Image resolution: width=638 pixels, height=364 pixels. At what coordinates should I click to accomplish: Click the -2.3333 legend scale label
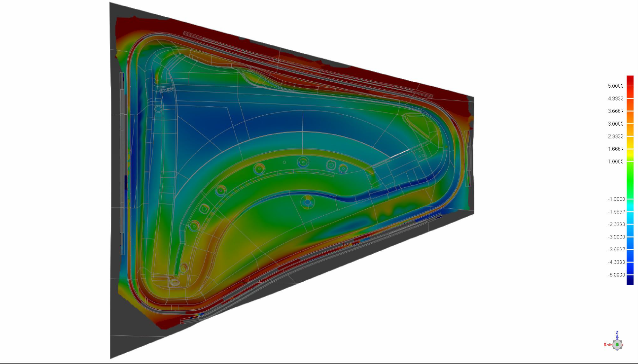click(x=615, y=224)
